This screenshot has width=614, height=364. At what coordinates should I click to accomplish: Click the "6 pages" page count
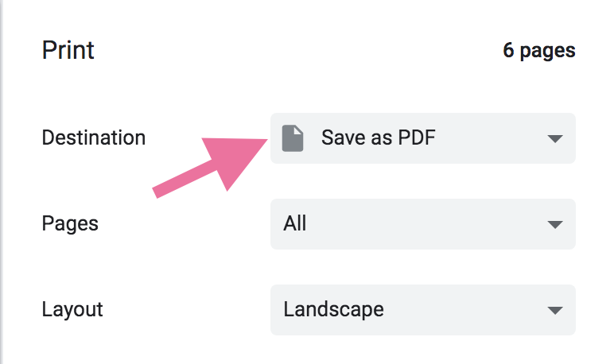[x=538, y=51]
